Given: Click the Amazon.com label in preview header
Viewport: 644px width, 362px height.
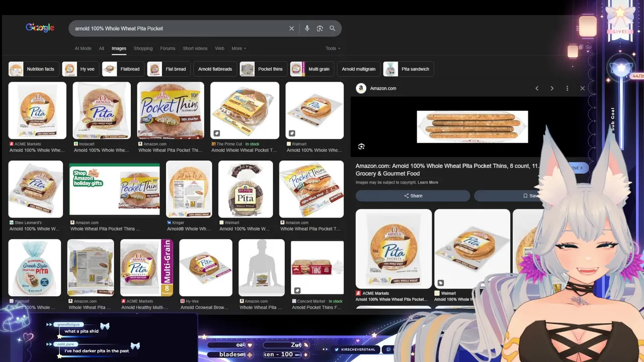Looking at the screenshot, I should [x=383, y=88].
